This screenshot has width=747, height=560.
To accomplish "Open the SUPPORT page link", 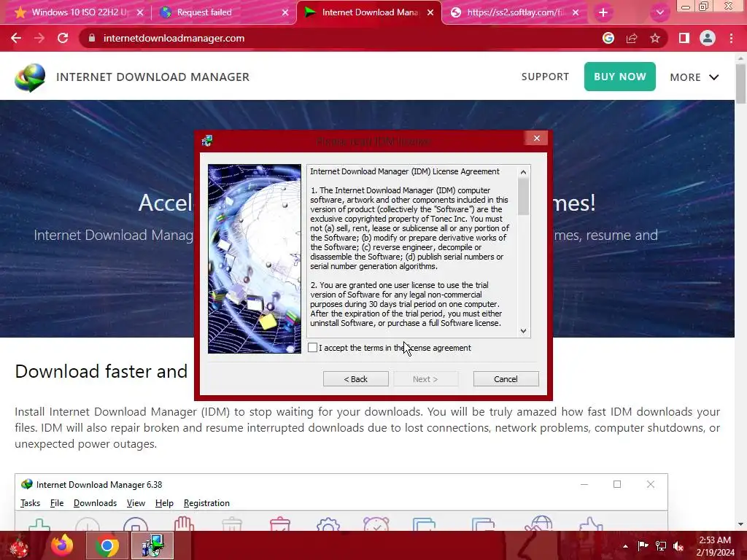I will point(545,77).
